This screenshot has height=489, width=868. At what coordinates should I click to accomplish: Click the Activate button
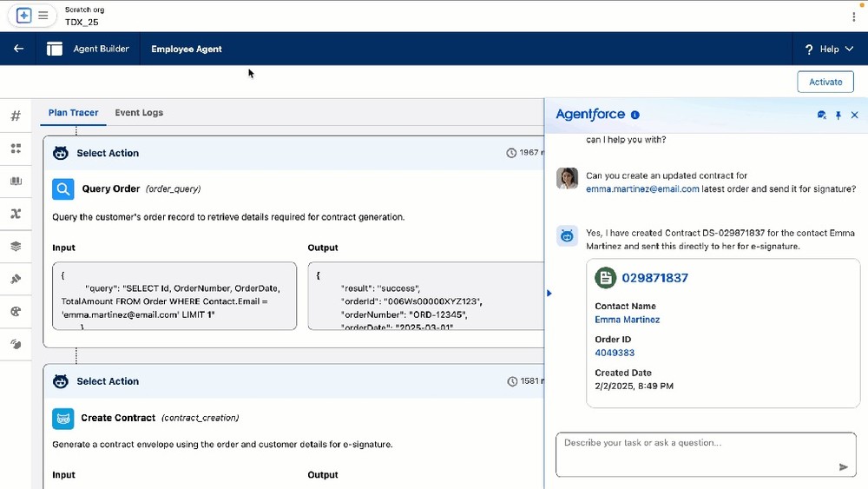point(825,82)
